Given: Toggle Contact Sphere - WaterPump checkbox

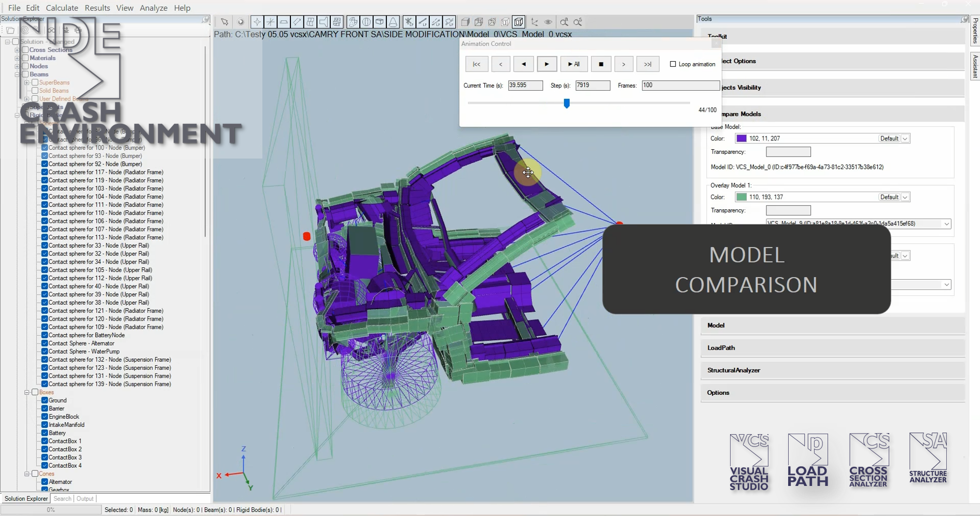Looking at the screenshot, I should pos(45,351).
